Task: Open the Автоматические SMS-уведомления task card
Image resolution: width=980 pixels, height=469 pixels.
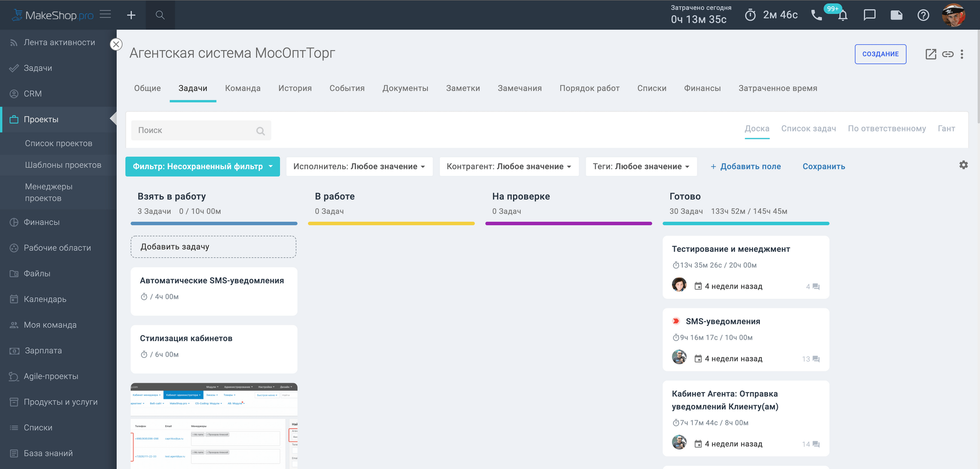Action: tap(214, 291)
